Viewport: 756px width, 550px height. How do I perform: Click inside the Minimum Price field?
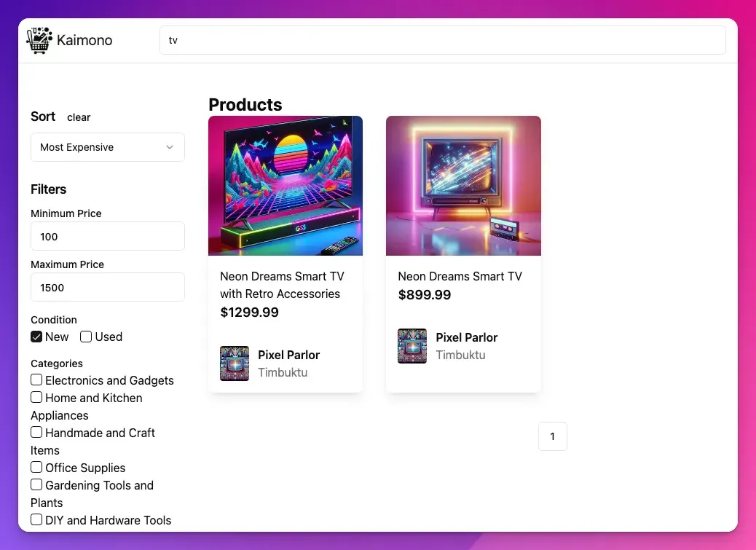tap(107, 236)
